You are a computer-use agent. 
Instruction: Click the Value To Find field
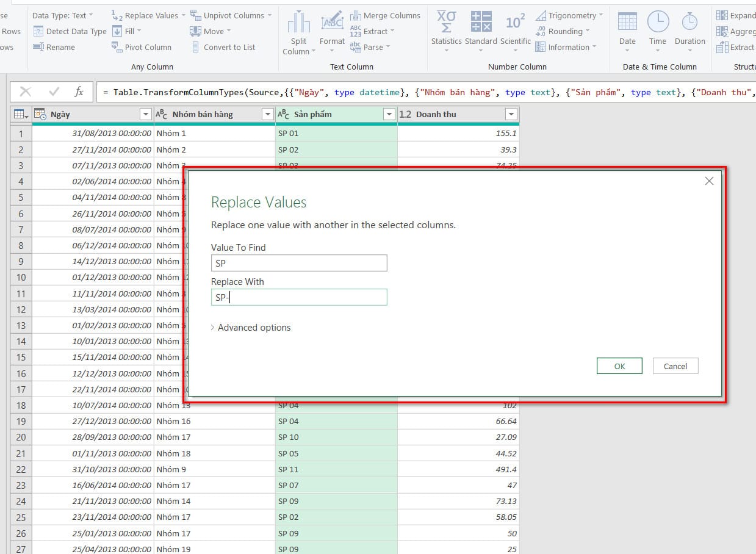[x=299, y=263]
